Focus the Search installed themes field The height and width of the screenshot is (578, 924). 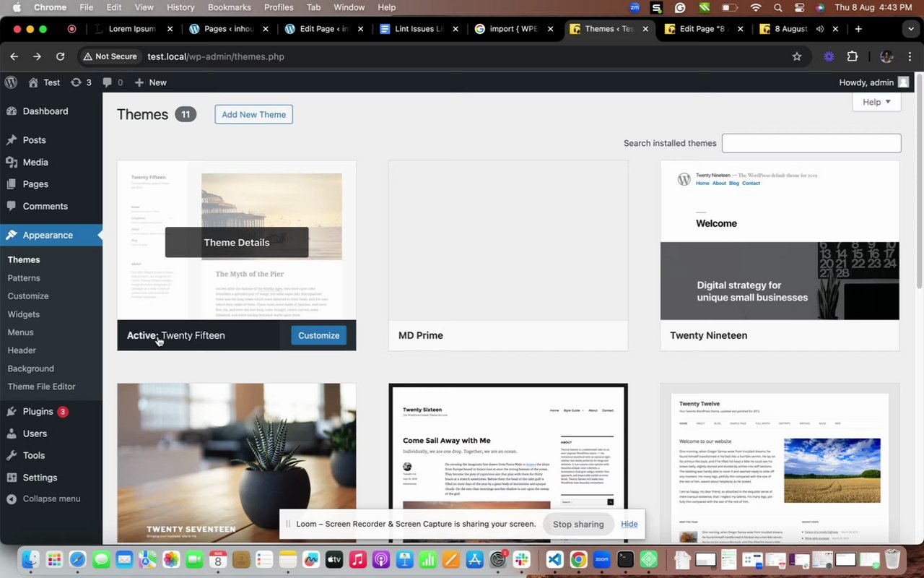click(x=811, y=143)
